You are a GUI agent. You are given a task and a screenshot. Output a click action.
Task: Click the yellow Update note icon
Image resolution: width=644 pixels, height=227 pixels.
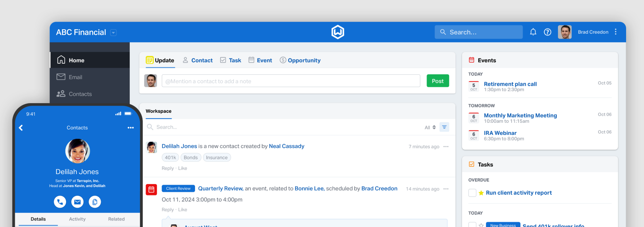point(149,60)
